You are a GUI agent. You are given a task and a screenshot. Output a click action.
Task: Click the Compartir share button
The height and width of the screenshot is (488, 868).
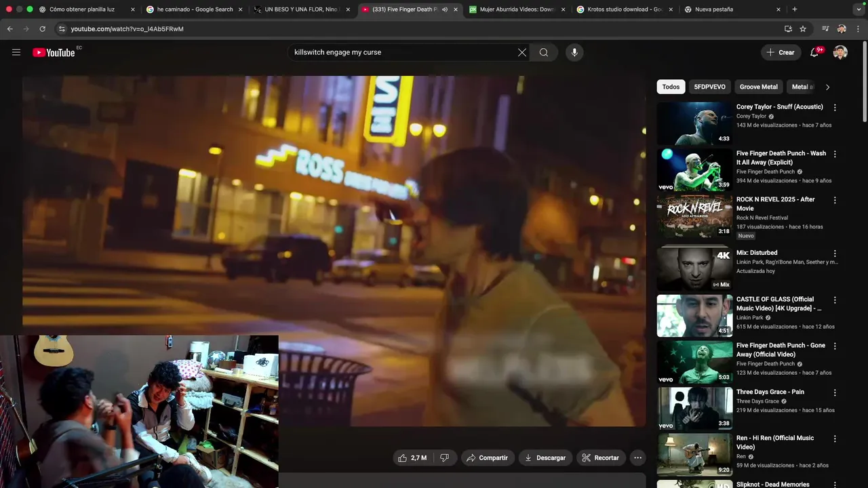487,458
